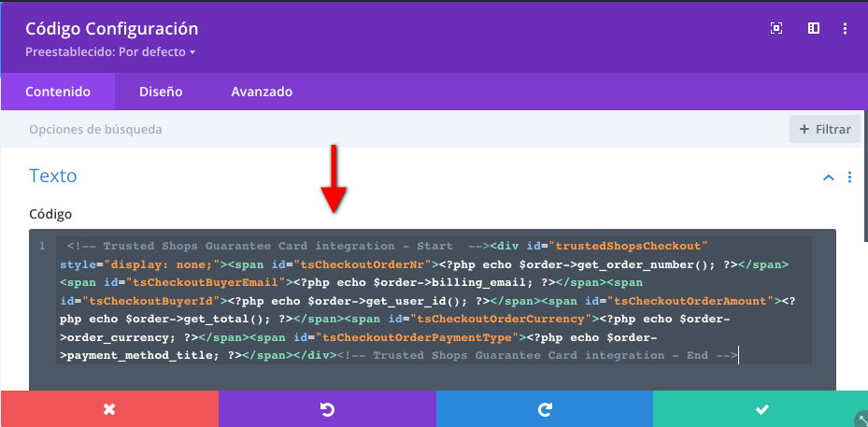Switch to the Diseño tab
The image size is (868, 427).
tap(161, 92)
